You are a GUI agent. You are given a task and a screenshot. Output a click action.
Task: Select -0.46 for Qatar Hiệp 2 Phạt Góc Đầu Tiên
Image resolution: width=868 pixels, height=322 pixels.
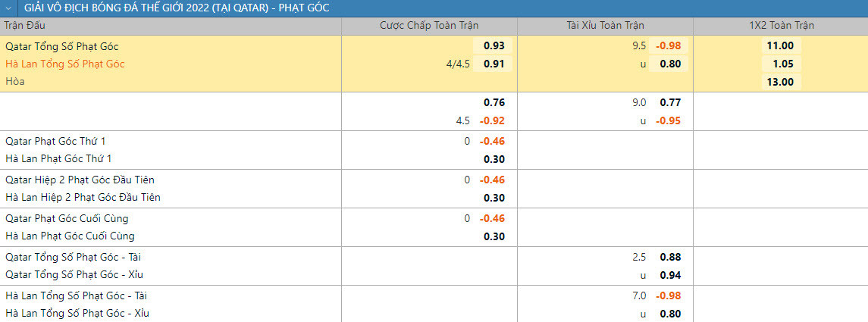coord(492,180)
